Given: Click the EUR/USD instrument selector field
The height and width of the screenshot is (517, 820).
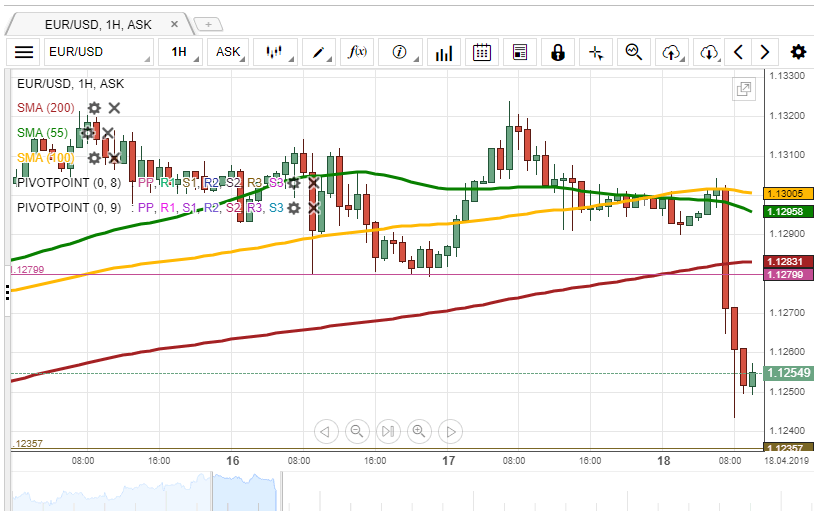Looking at the screenshot, I should (x=100, y=52).
